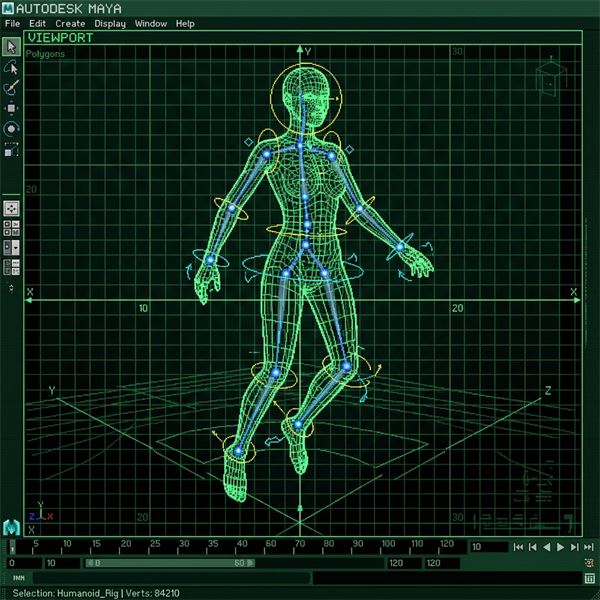Switch to single perspective view layout
This screenshot has height=600, width=600.
point(11,208)
